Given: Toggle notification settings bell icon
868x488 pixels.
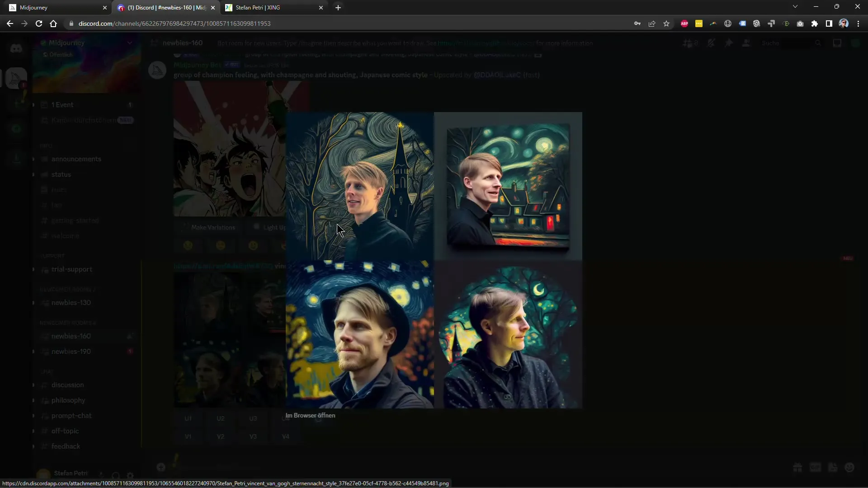Looking at the screenshot, I should pos(711,43).
